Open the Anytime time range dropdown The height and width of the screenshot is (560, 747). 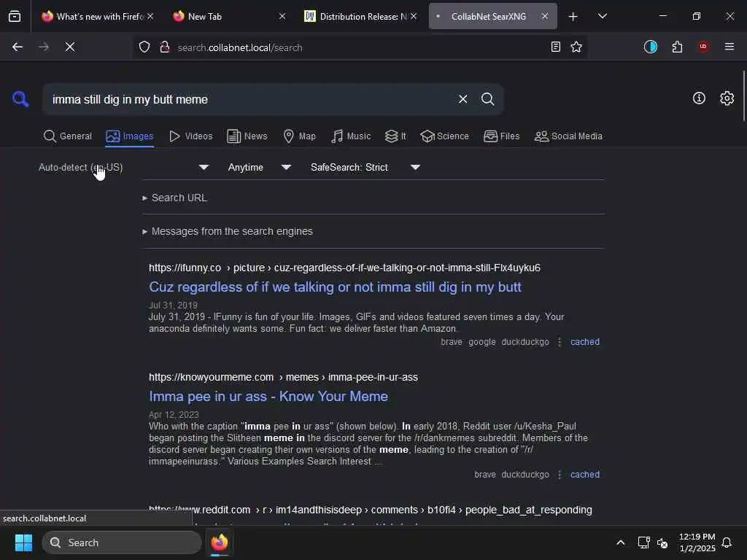point(259,167)
